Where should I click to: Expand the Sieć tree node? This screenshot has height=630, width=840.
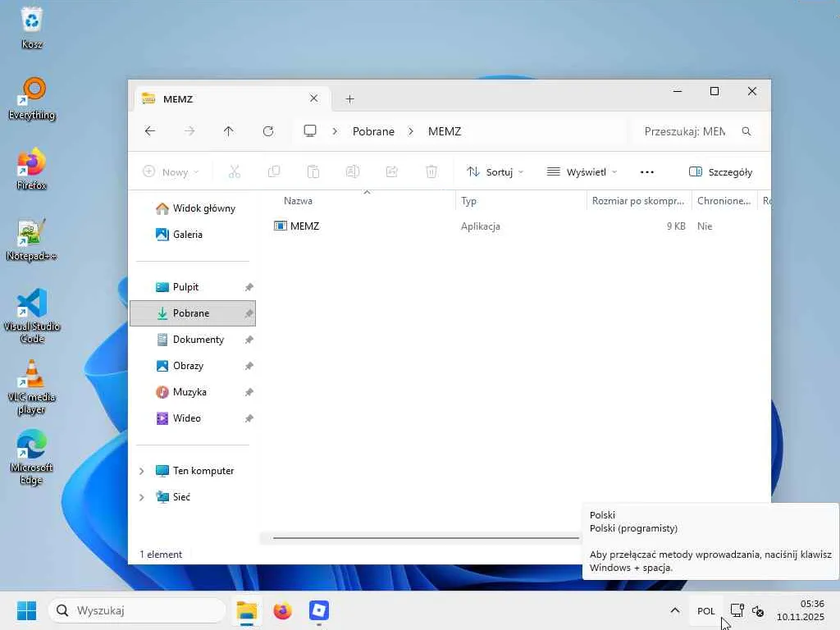pos(141,497)
